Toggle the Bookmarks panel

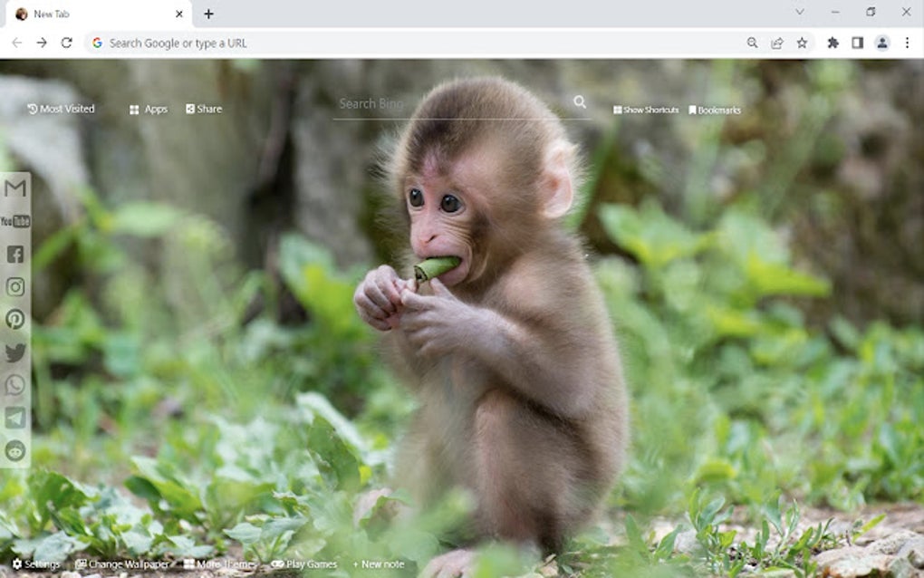coord(715,109)
